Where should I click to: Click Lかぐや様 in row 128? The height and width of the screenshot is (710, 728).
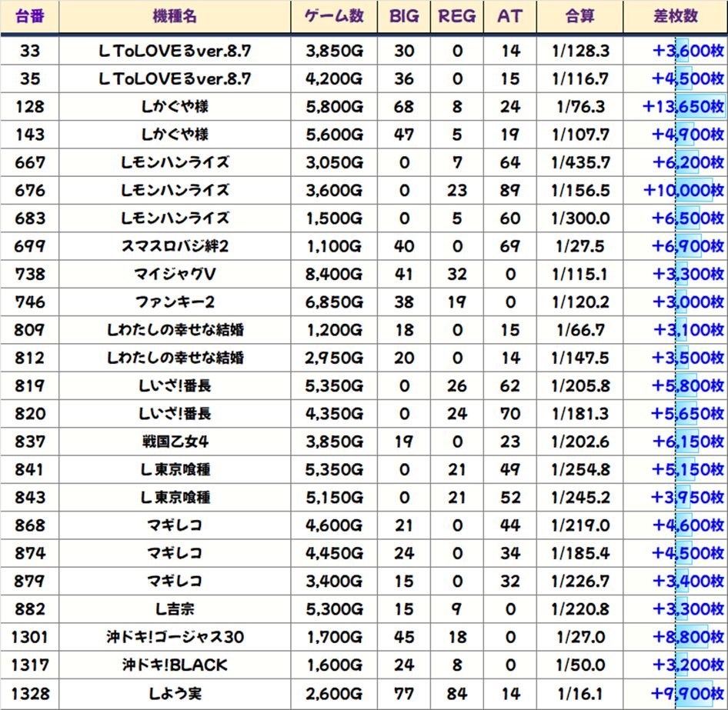(x=175, y=107)
